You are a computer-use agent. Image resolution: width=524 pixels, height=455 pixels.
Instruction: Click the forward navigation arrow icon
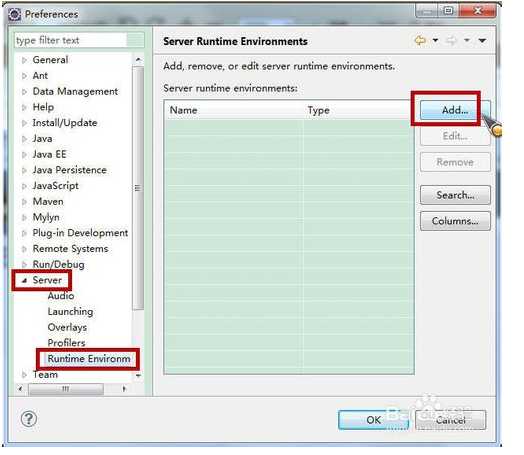coord(451,40)
